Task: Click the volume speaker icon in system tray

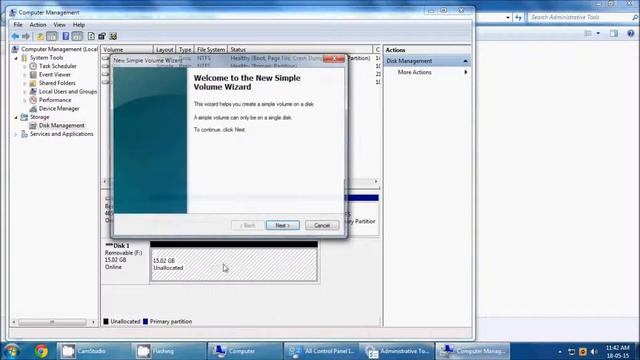Action: click(594, 351)
